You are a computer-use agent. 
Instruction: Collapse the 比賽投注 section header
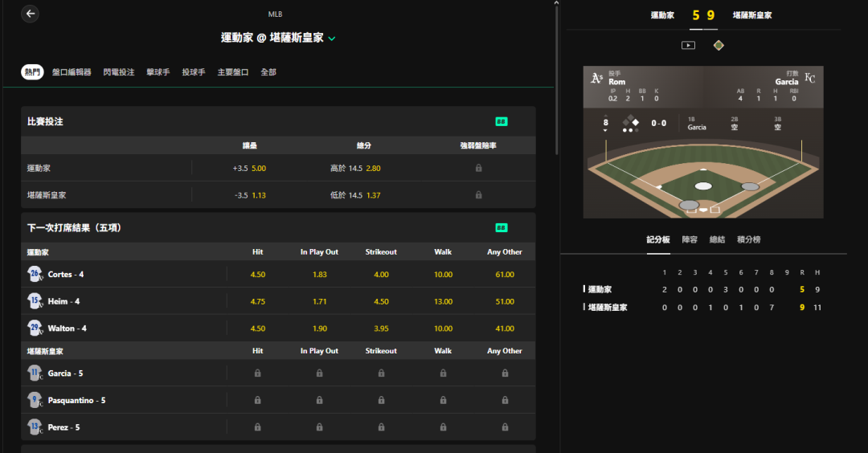[x=278, y=122]
